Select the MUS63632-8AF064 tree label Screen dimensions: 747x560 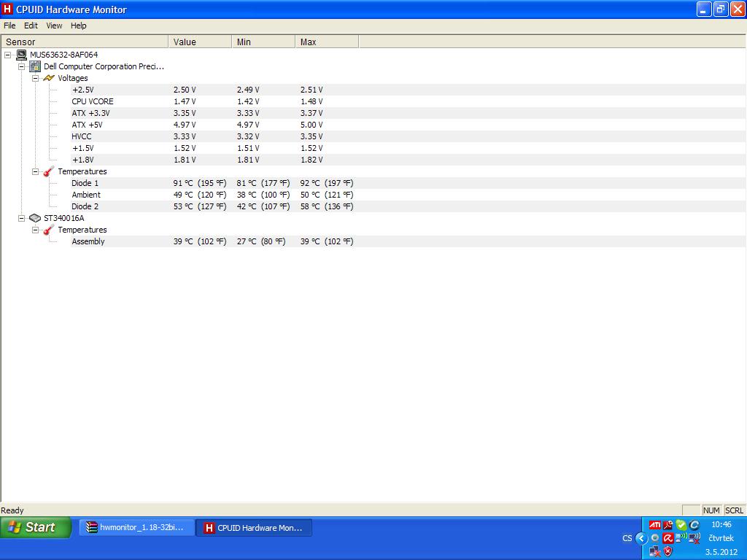64,55
